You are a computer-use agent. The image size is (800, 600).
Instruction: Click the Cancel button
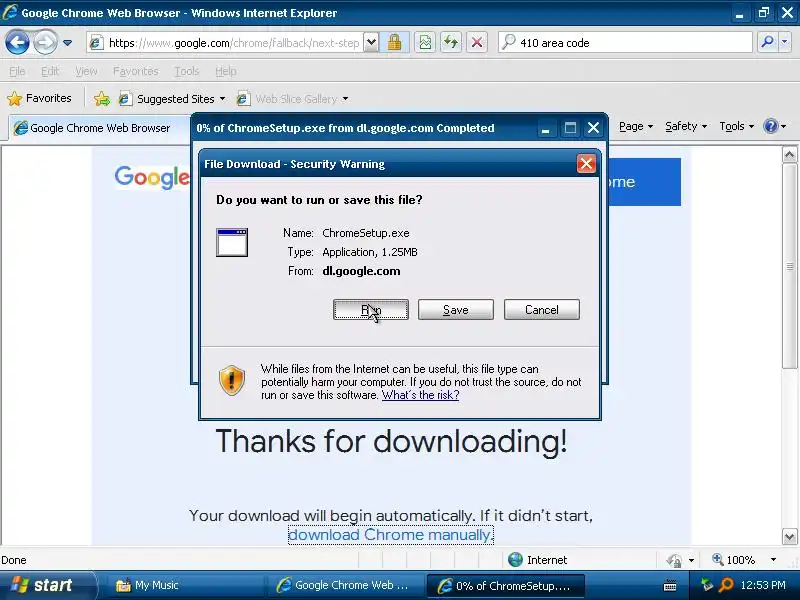(542, 310)
